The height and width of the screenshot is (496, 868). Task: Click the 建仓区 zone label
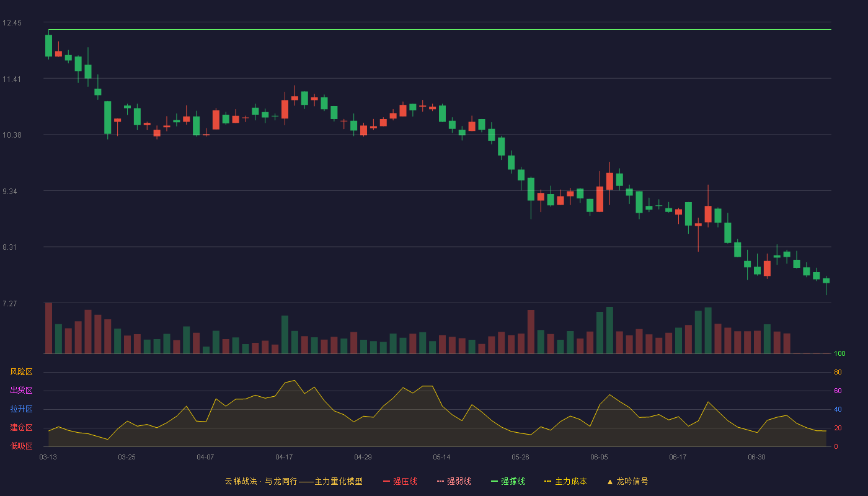coord(21,428)
